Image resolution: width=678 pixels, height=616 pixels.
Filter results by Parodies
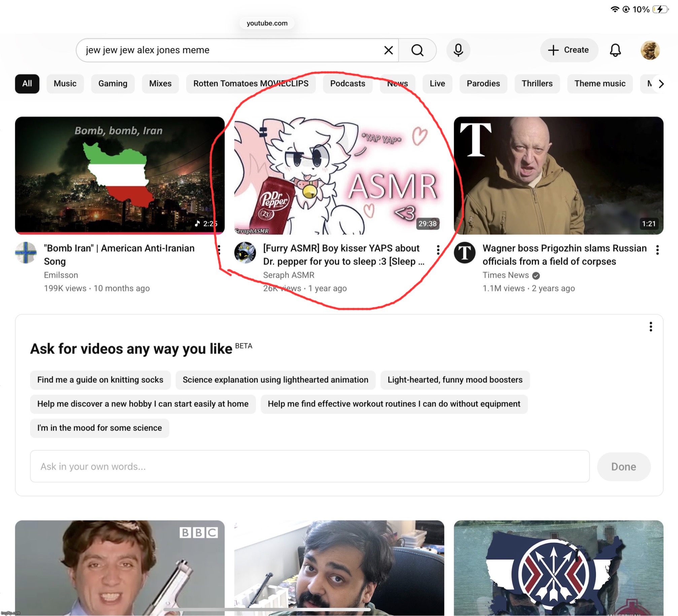point(483,83)
